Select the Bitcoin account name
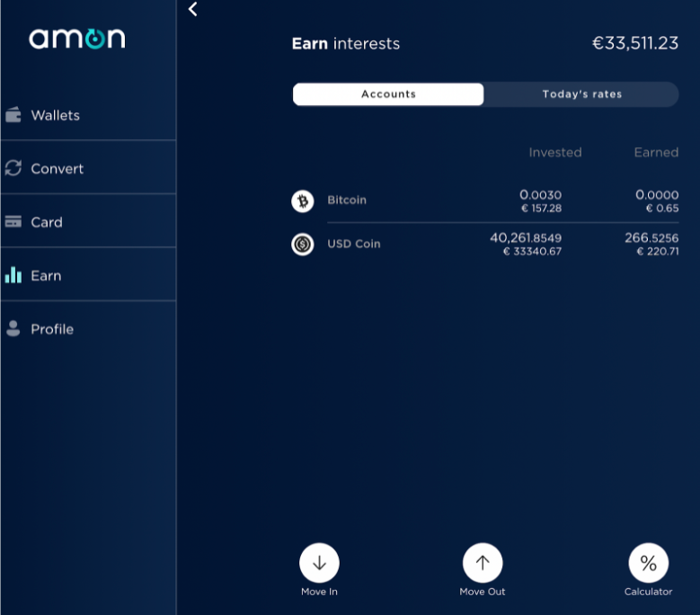Image resolution: width=700 pixels, height=615 pixels. 347,200
